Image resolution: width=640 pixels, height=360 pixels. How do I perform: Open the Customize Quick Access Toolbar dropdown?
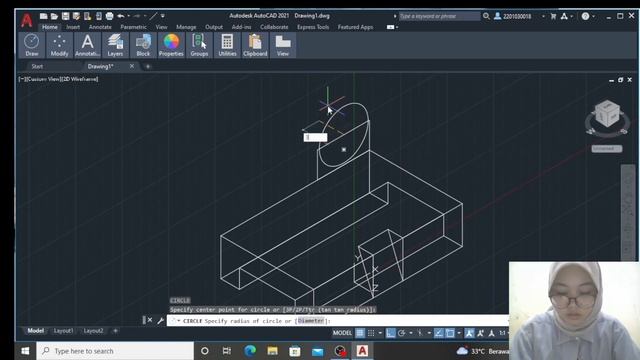tap(162, 16)
